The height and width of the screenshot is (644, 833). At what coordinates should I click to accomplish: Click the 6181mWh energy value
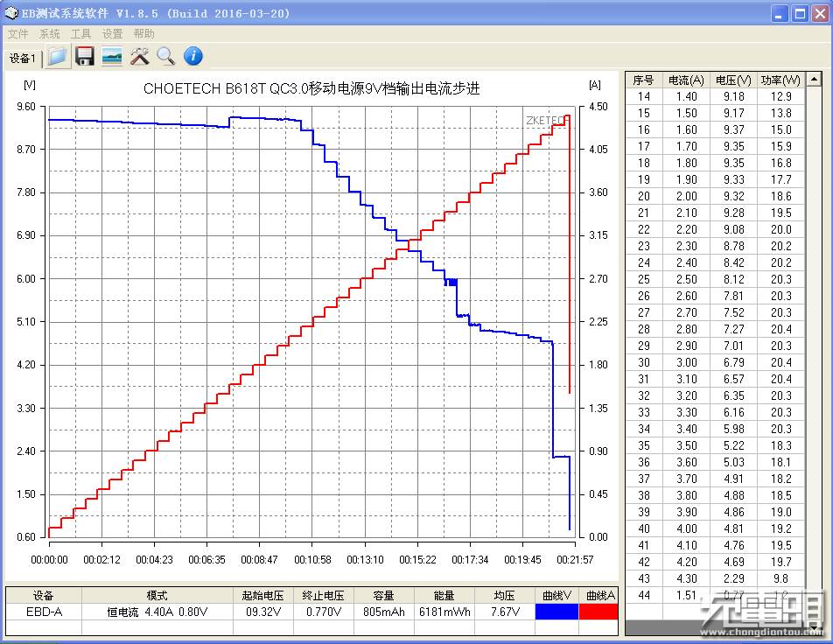444,612
